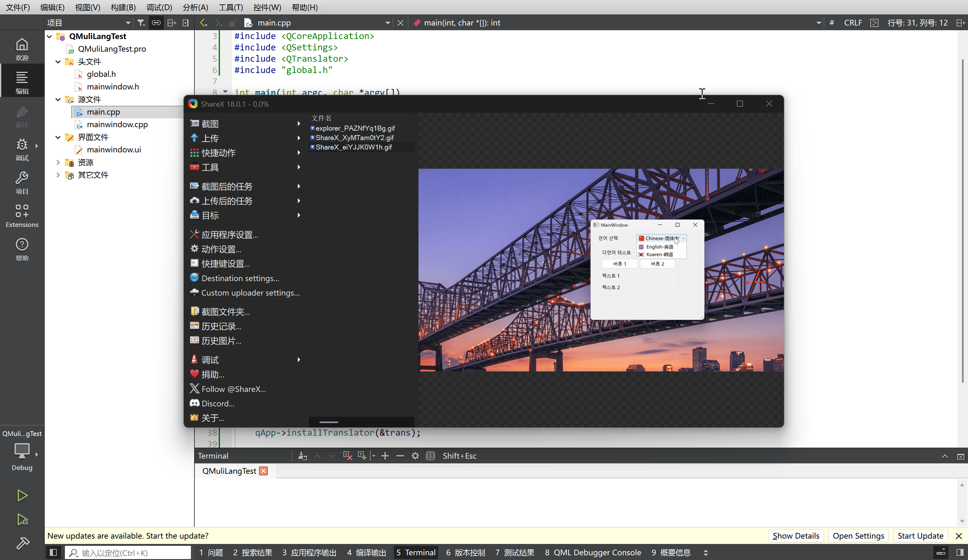This screenshot has width=968, height=560.
Task: Toggle link with editor sync icon
Action: coord(156,23)
